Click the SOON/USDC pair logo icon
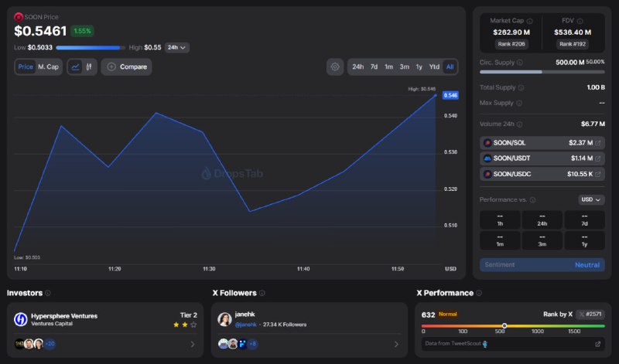619x364 pixels. tap(487, 174)
